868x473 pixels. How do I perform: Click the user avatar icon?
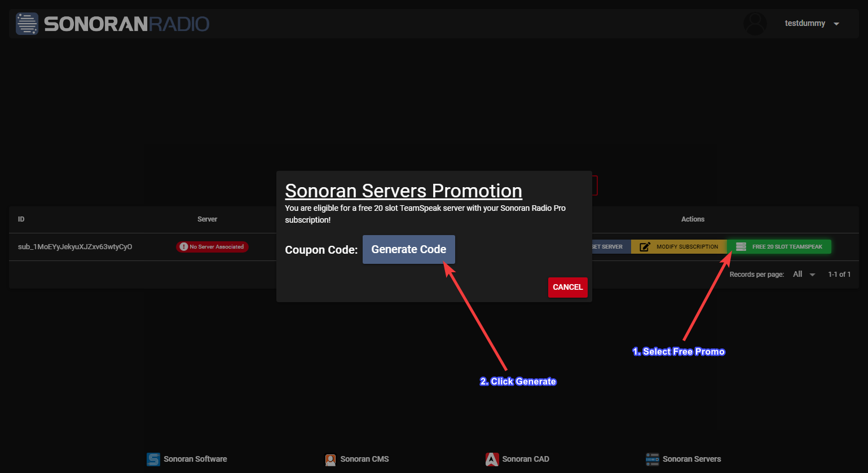755,24
